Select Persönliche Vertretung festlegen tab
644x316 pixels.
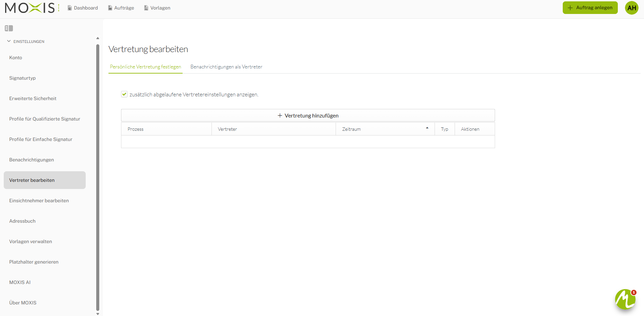point(146,67)
